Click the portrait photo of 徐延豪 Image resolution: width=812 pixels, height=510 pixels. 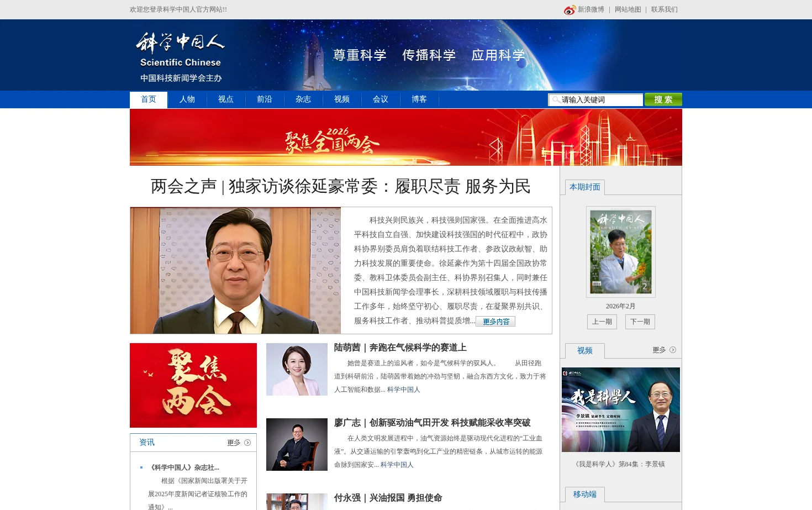236,271
